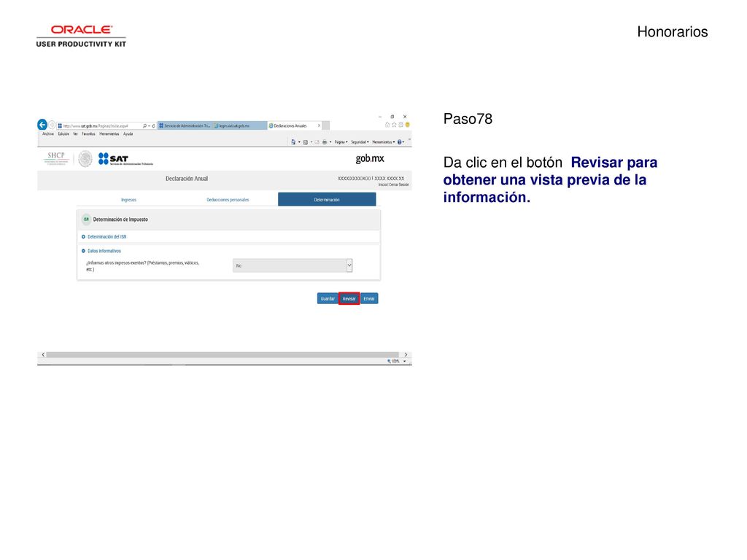747x560 pixels.
Task: Open Favorites star icon in browser
Action: (394, 125)
